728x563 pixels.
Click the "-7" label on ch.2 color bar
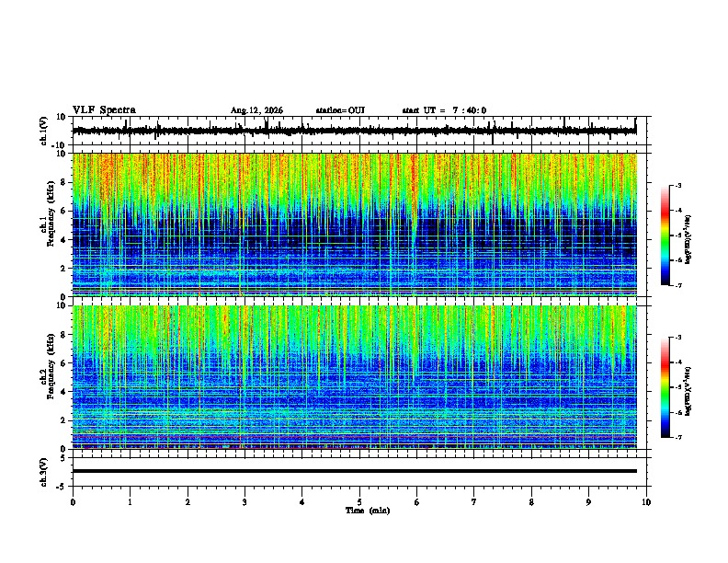pos(678,437)
